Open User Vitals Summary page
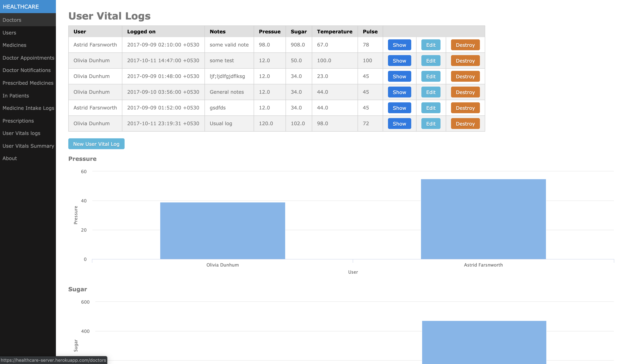This screenshot has height=364, width=630. pos(28,146)
